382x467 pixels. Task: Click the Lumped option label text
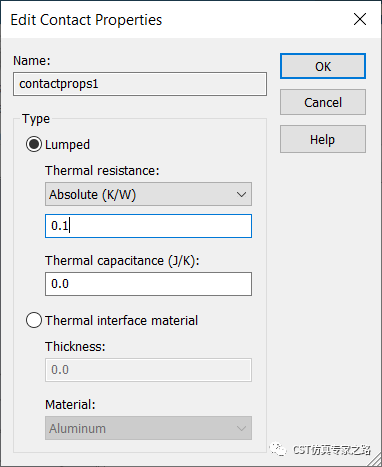(67, 145)
